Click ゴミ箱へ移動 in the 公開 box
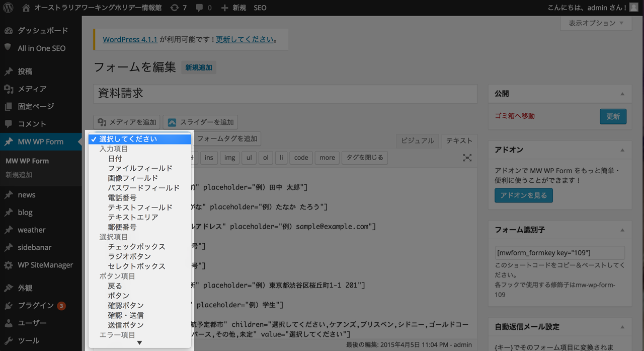This screenshot has height=351, width=644. (515, 116)
